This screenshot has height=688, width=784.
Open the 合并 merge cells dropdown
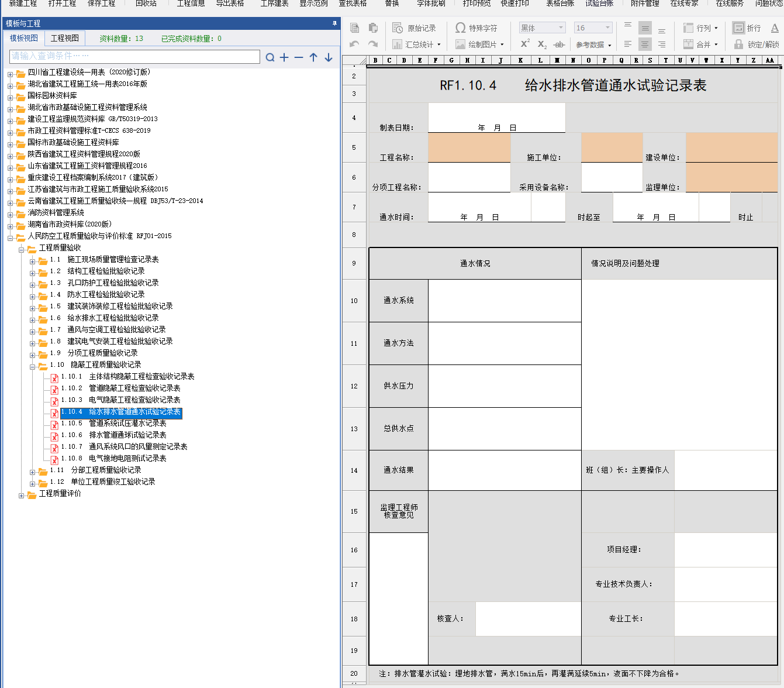click(700, 44)
